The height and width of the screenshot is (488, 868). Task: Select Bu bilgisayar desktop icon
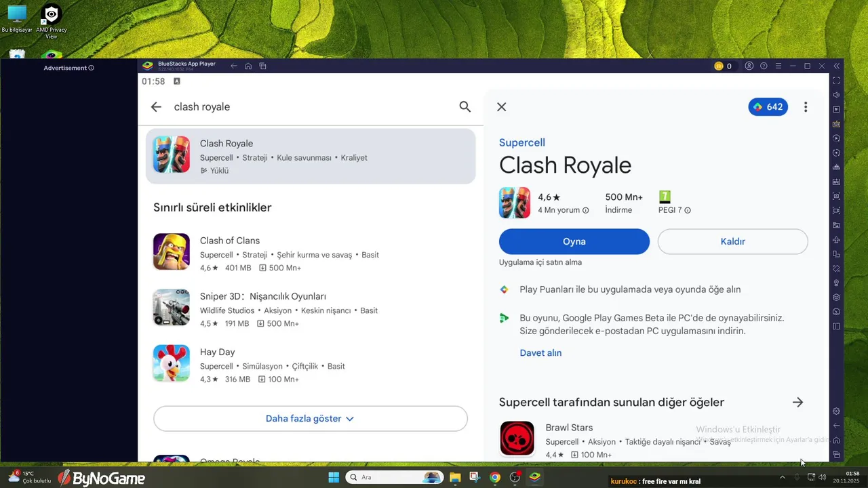(17, 20)
